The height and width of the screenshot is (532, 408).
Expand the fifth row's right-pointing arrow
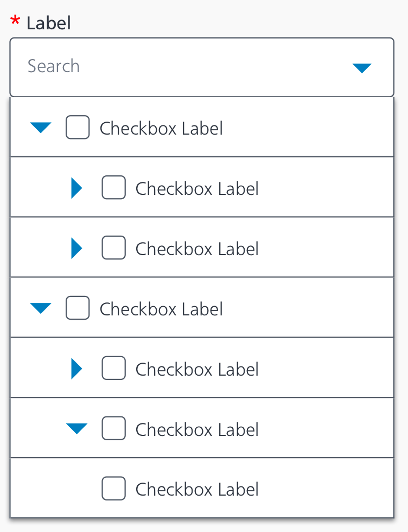76,369
